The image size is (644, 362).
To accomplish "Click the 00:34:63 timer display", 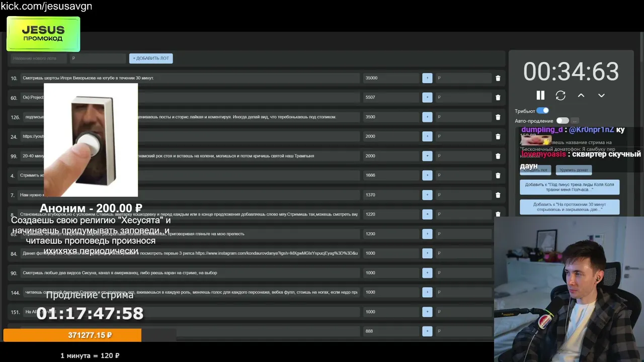I will [571, 71].
